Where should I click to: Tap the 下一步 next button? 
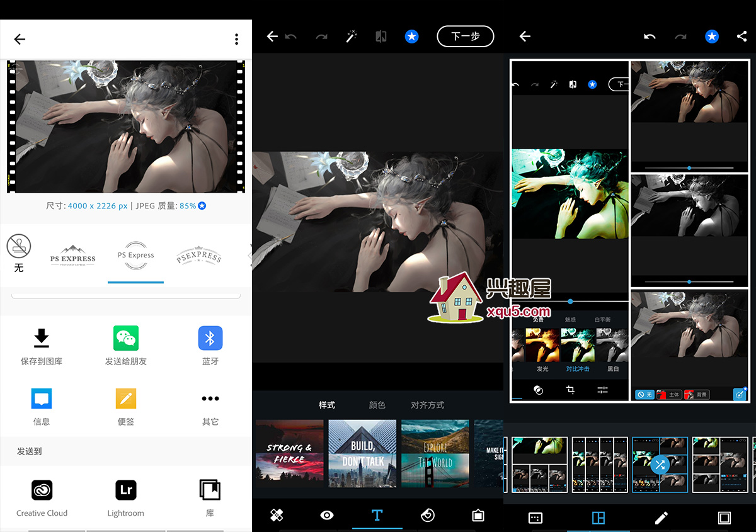[466, 37]
